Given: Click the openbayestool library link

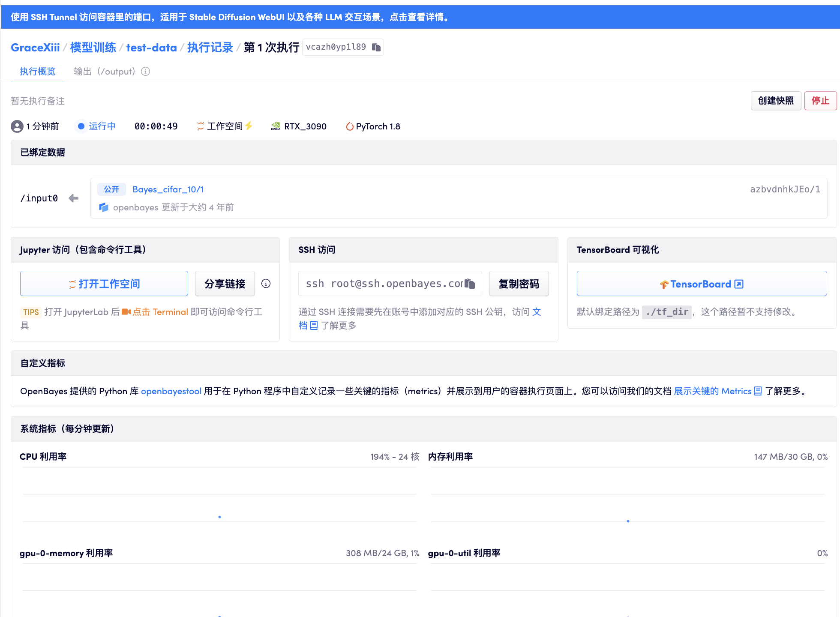Looking at the screenshot, I should (x=171, y=391).
